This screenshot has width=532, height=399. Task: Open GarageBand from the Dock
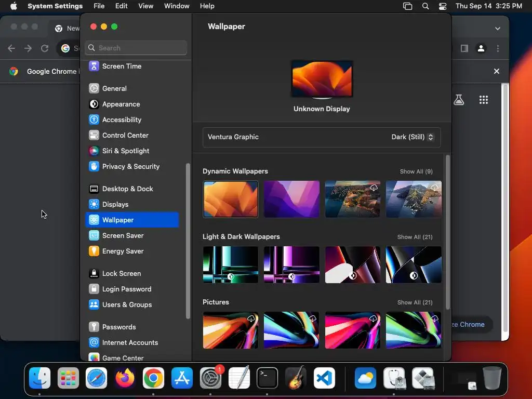296,378
